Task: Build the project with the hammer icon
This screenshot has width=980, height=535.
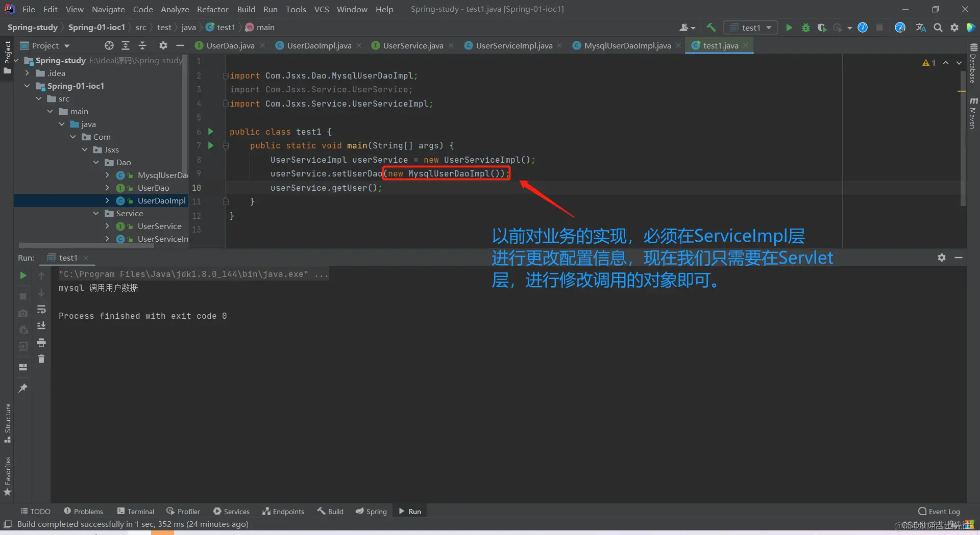Action: 711,28
